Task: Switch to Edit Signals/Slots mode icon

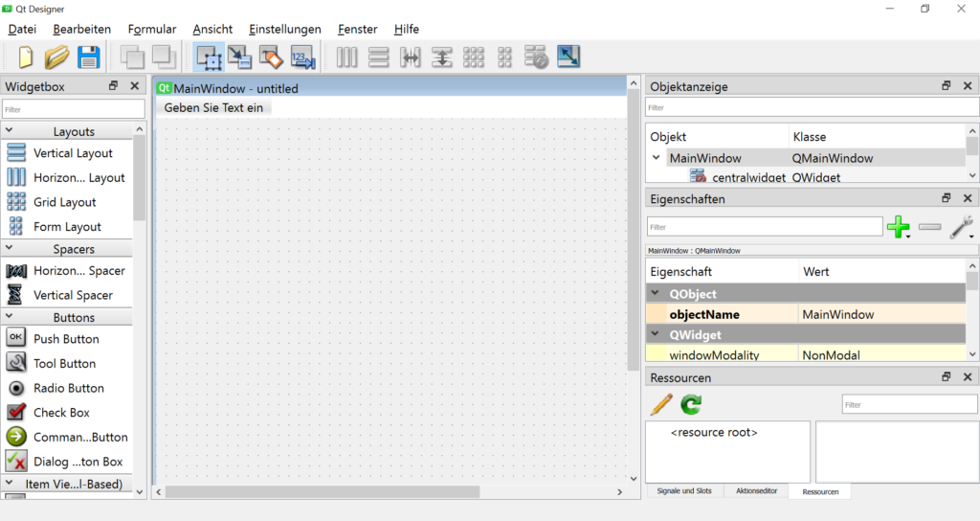Action: (x=240, y=57)
